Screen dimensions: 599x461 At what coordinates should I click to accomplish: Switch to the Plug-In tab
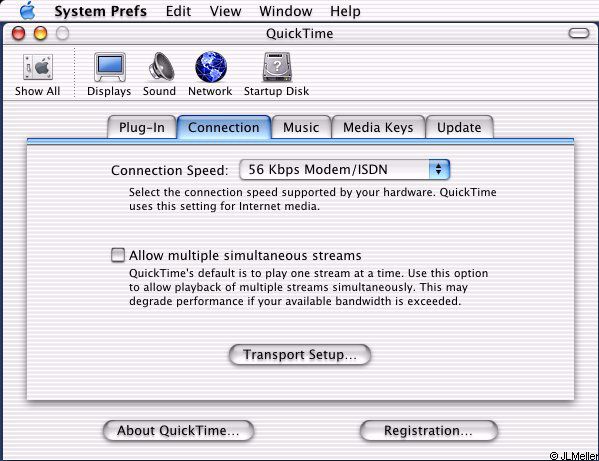142,127
